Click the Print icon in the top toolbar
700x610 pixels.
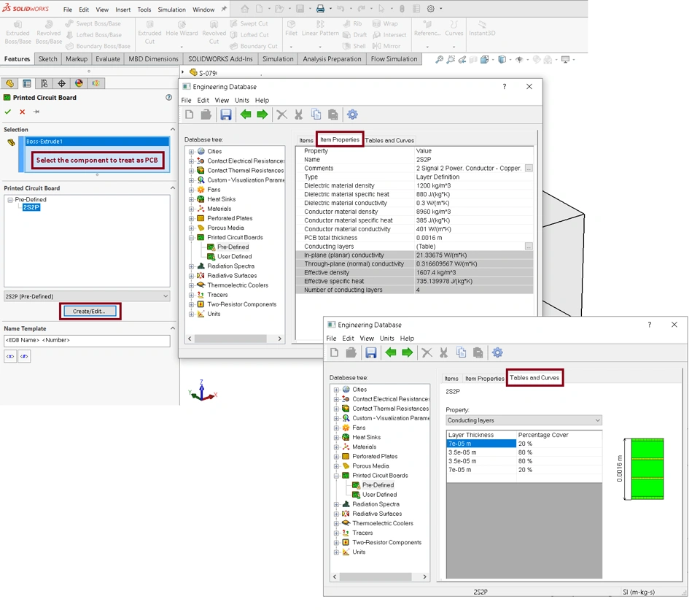(x=321, y=9)
